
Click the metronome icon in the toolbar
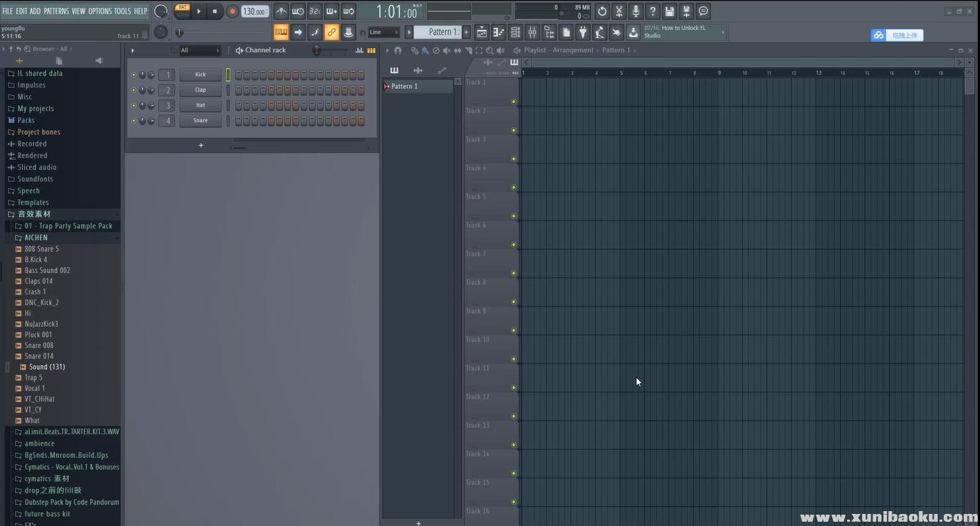pos(281,11)
